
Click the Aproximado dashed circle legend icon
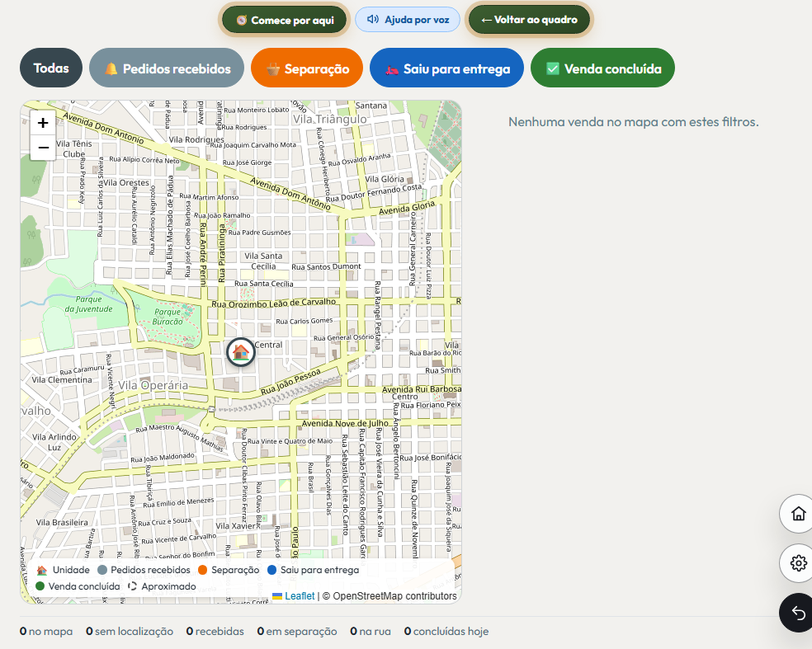pyautogui.click(x=133, y=586)
